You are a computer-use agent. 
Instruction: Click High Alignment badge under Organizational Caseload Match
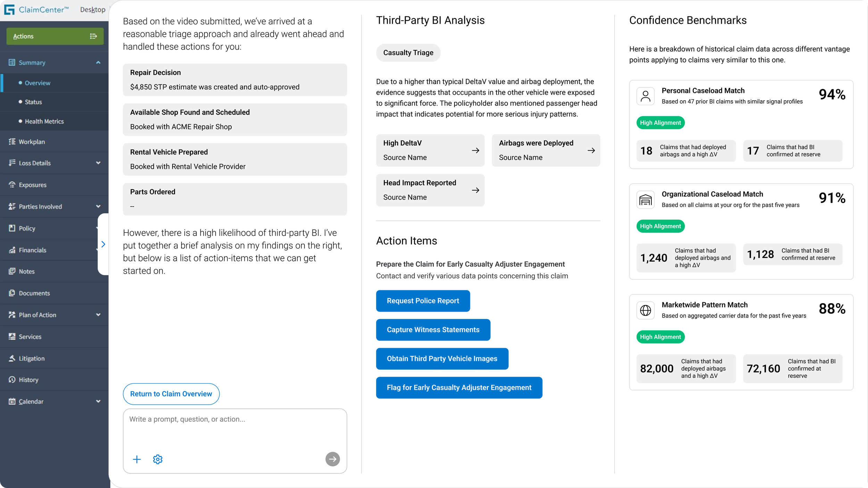pyautogui.click(x=660, y=226)
